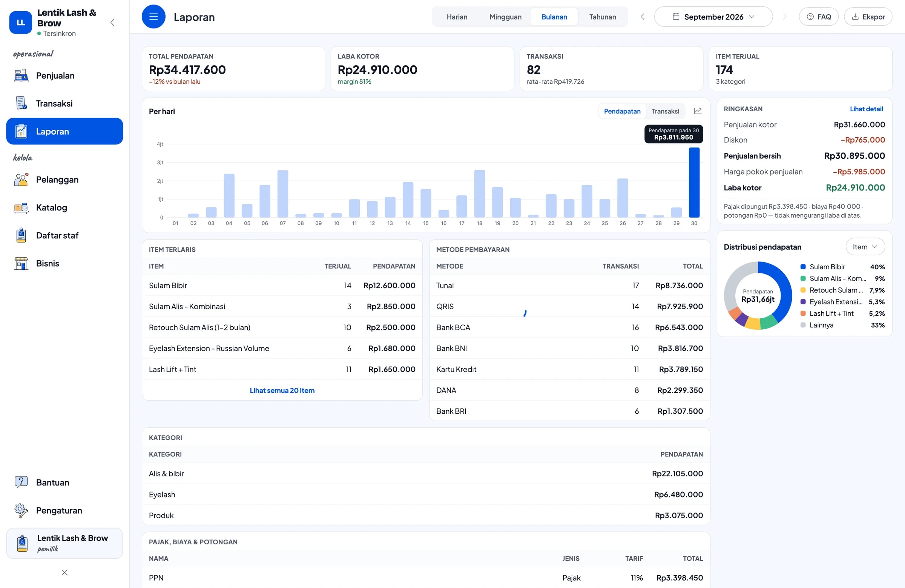Select the Laporan chart icon in sidebar
Screen dimensions: 905x588
click(21, 131)
